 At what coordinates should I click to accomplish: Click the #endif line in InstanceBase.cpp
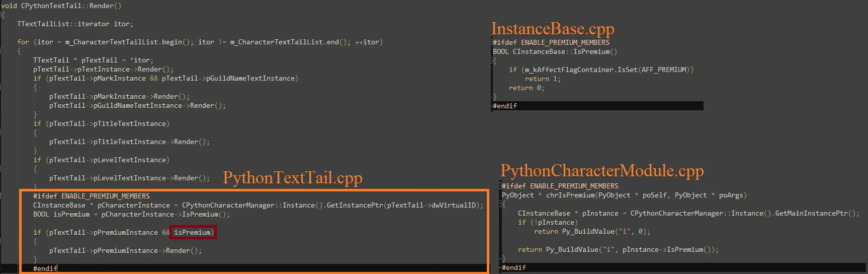pyautogui.click(x=504, y=106)
